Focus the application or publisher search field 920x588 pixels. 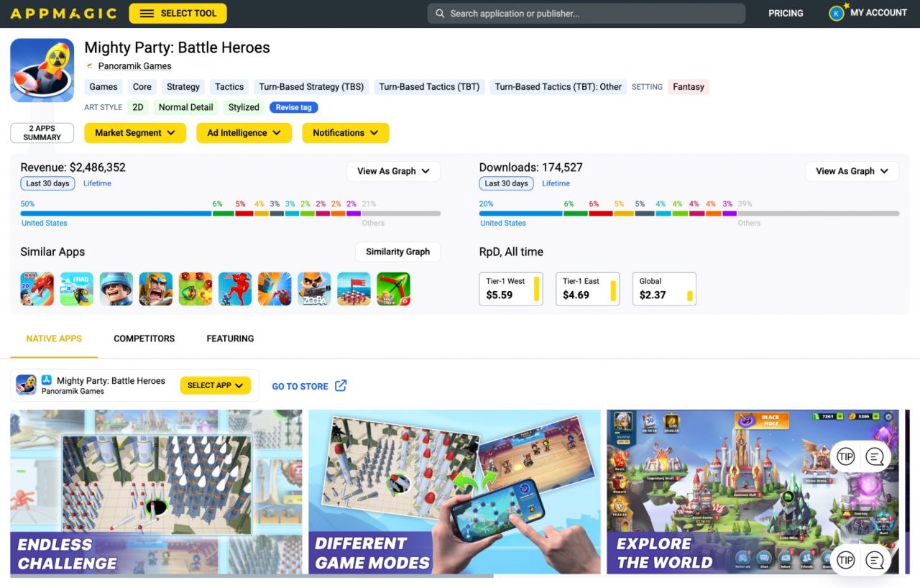click(x=586, y=13)
